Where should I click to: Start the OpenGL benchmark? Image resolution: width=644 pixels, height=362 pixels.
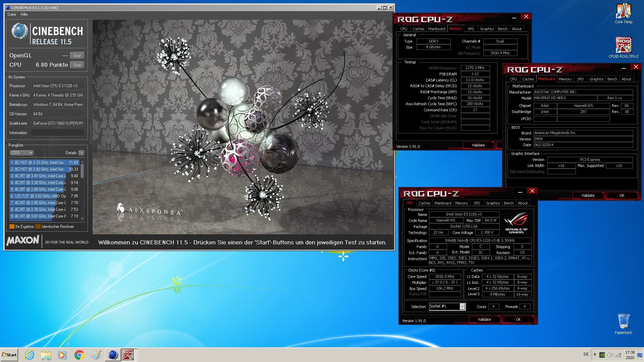click(77, 56)
